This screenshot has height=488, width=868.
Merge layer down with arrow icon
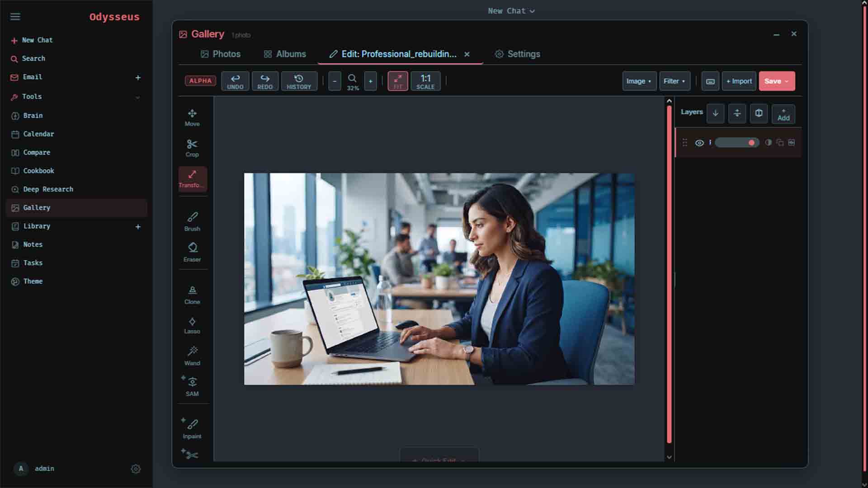[715, 113]
